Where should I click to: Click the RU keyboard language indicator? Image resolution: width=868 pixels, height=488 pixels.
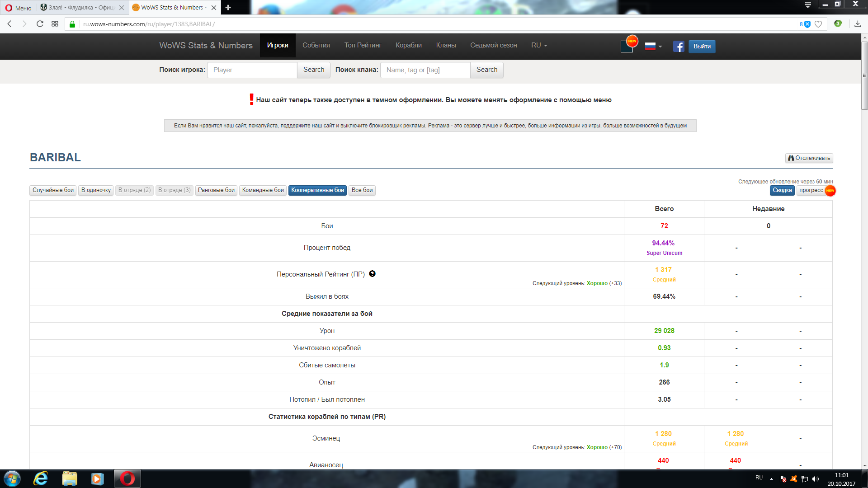[x=759, y=478]
